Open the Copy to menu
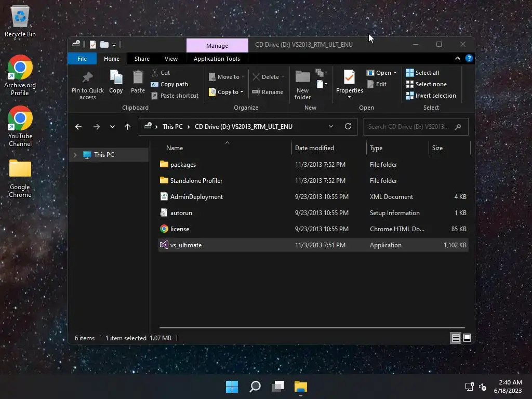This screenshot has width=532, height=399. (x=227, y=92)
